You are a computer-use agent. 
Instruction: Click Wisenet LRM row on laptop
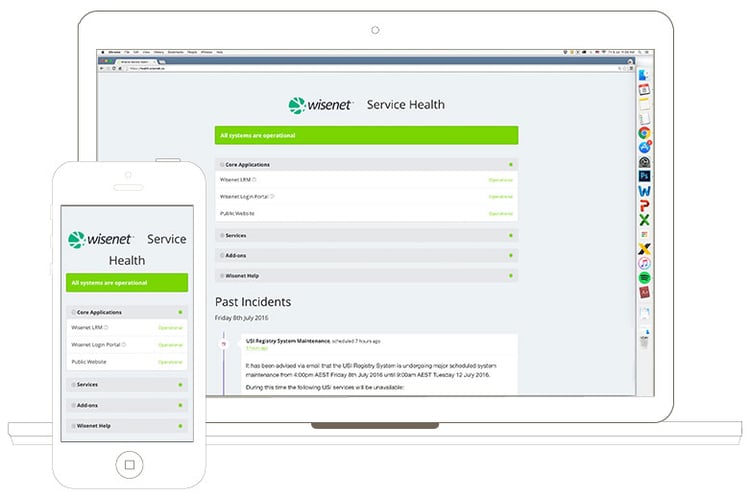point(366,180)
